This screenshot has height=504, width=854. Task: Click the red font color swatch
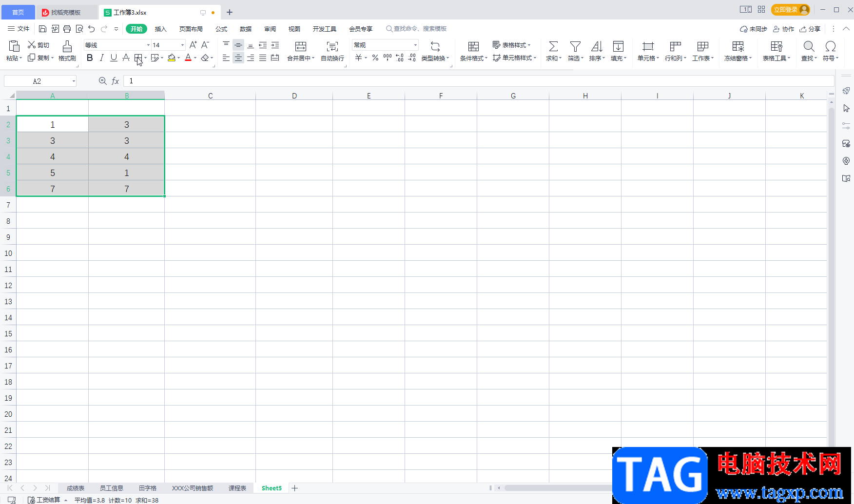[188, 58]
